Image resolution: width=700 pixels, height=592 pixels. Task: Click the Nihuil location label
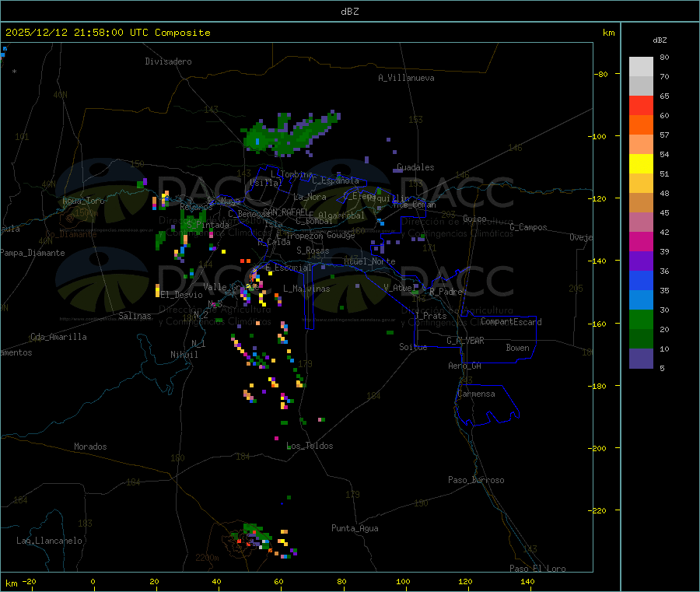coord(184,355)
